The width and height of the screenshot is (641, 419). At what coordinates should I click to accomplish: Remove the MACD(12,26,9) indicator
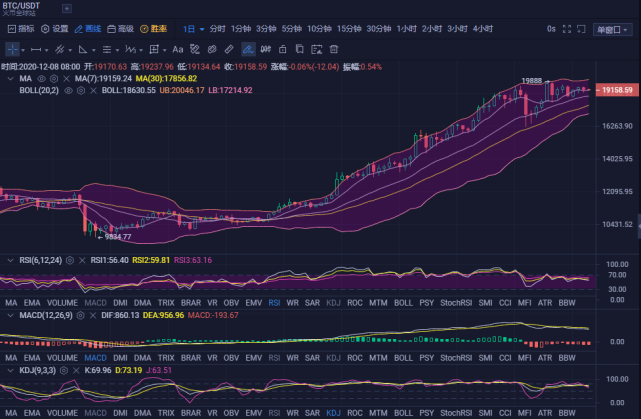93,316
